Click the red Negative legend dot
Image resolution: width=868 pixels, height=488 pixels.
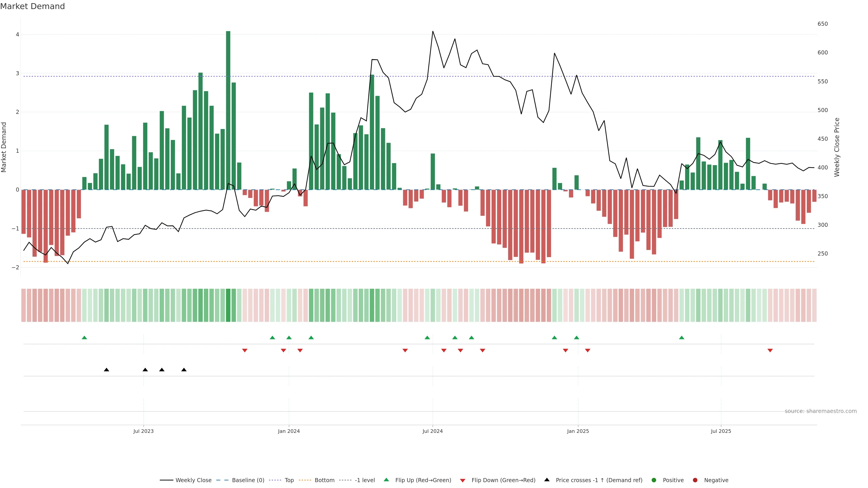(x=695, y=480)
